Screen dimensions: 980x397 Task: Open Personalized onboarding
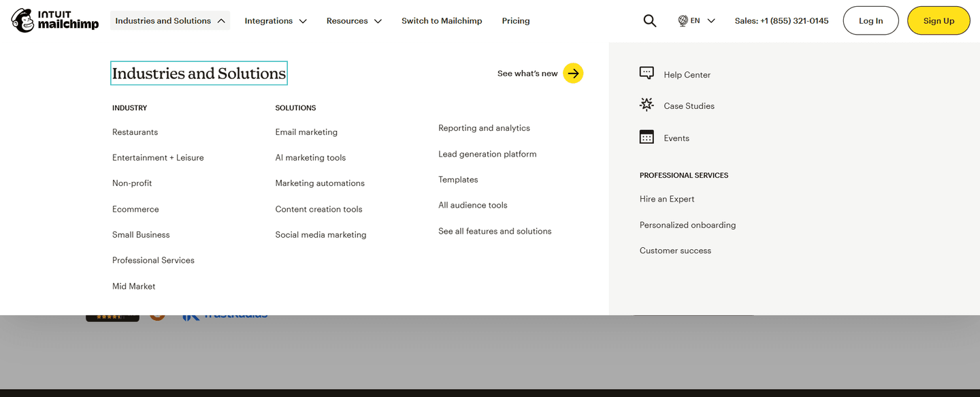(x=687, y=225)
